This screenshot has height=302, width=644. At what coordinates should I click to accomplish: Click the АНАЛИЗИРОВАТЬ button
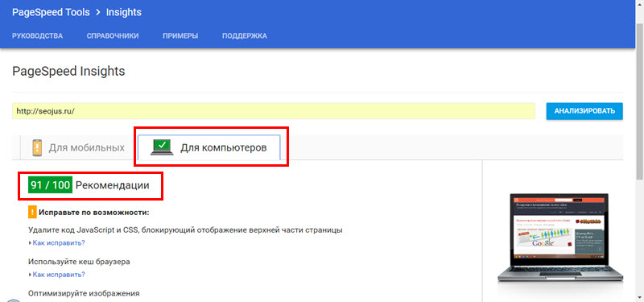click(x=584, y=111)
